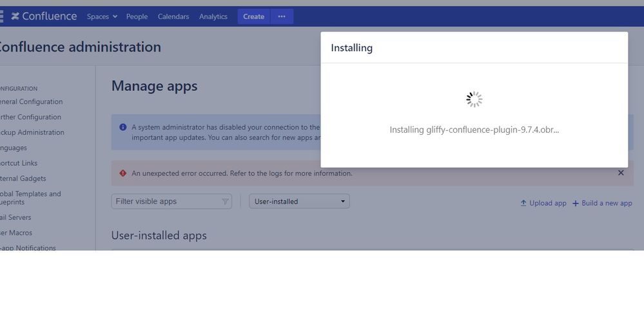The image size is (644, 332).
Task: Click the Filter visible apps field
Action: coord(171,201)
